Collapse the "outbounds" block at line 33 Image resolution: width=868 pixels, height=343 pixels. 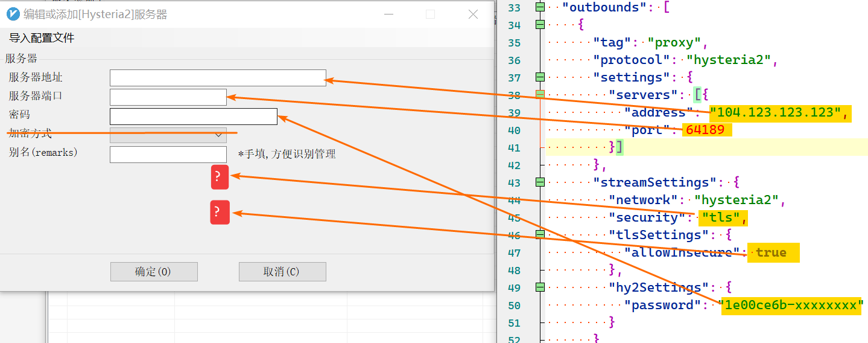click(540, 7)
